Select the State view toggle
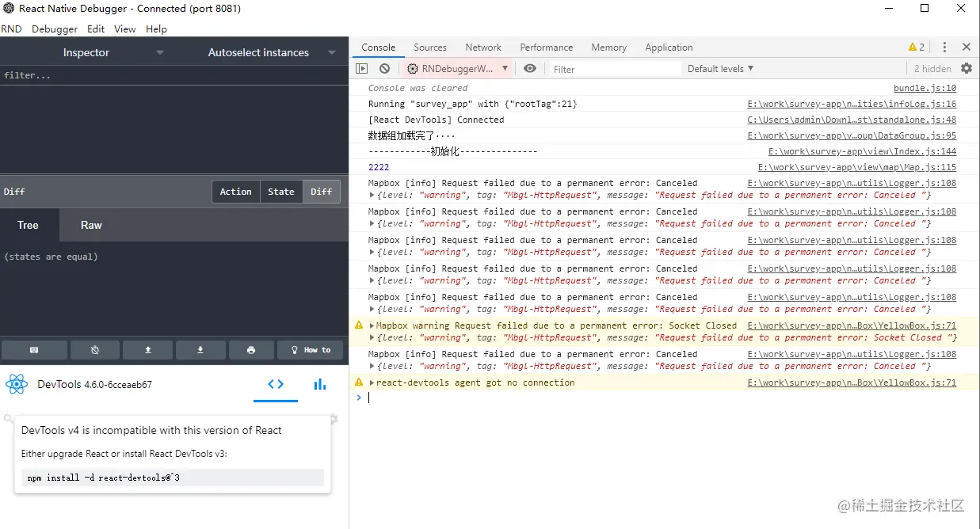Image resolution: width=980 pixels, height=529 pixels. click(281, 192)
